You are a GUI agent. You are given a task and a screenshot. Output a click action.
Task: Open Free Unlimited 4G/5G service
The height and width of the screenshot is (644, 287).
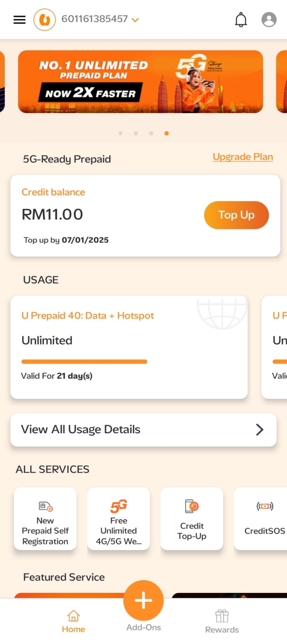tap(119, 518)
